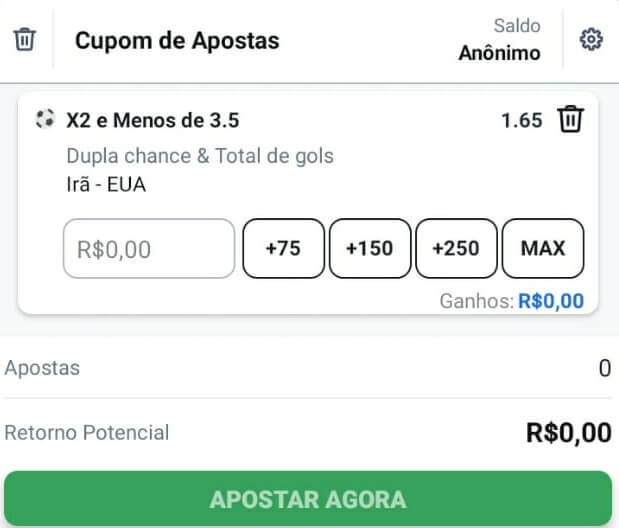Open bet slip settings gear
The image size is (619, 528).
pyautogui.click(x=591, y=39)
